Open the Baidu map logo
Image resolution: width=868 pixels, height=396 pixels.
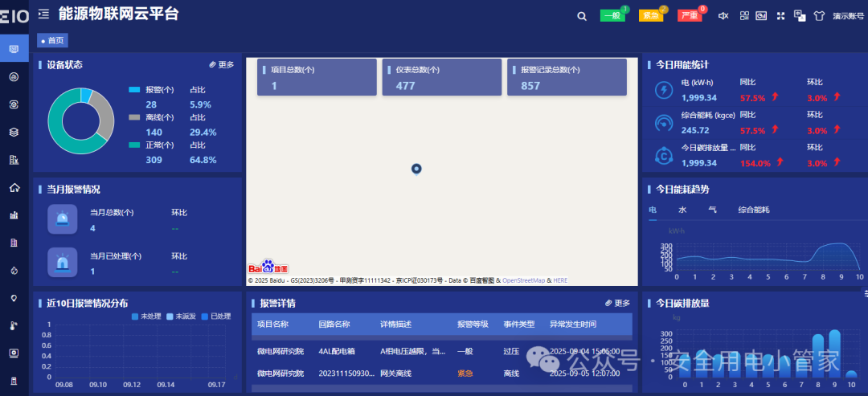tap(268, 267)
